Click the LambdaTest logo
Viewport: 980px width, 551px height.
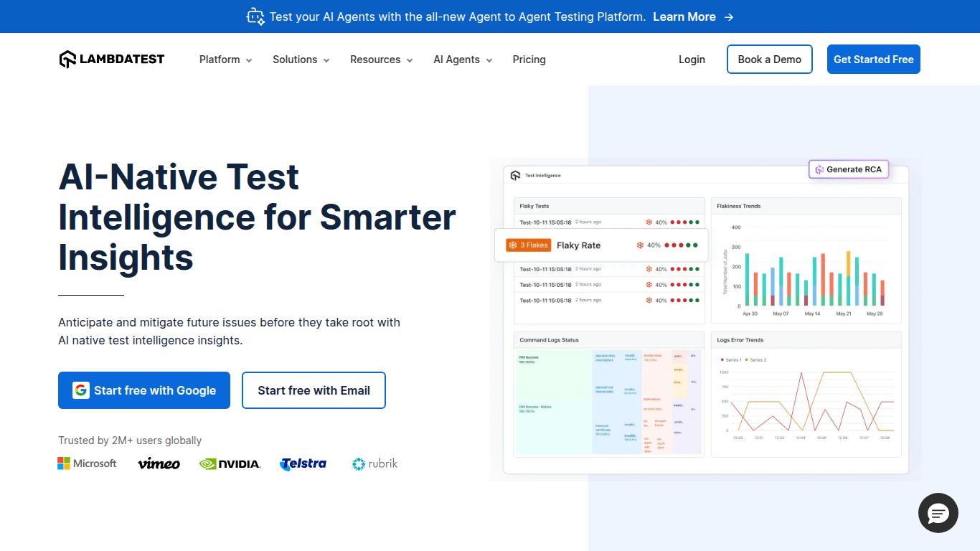(x=111, y=59)
